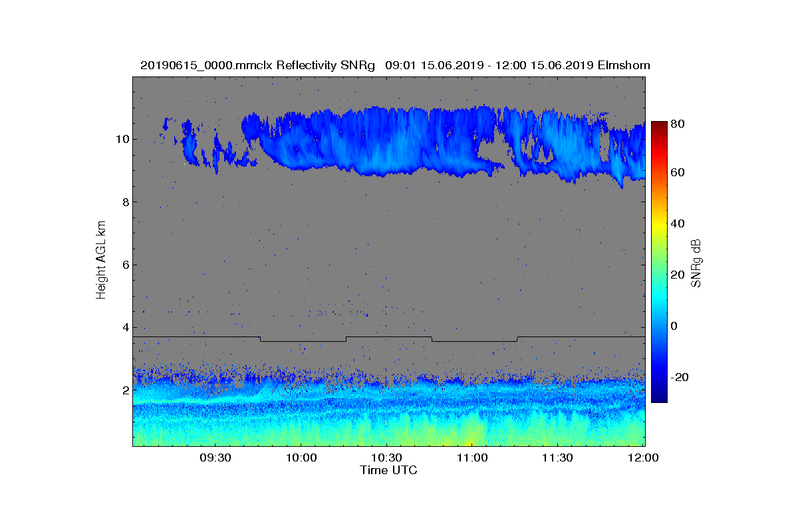Click the 10:00 time tick label

(301, 458)
